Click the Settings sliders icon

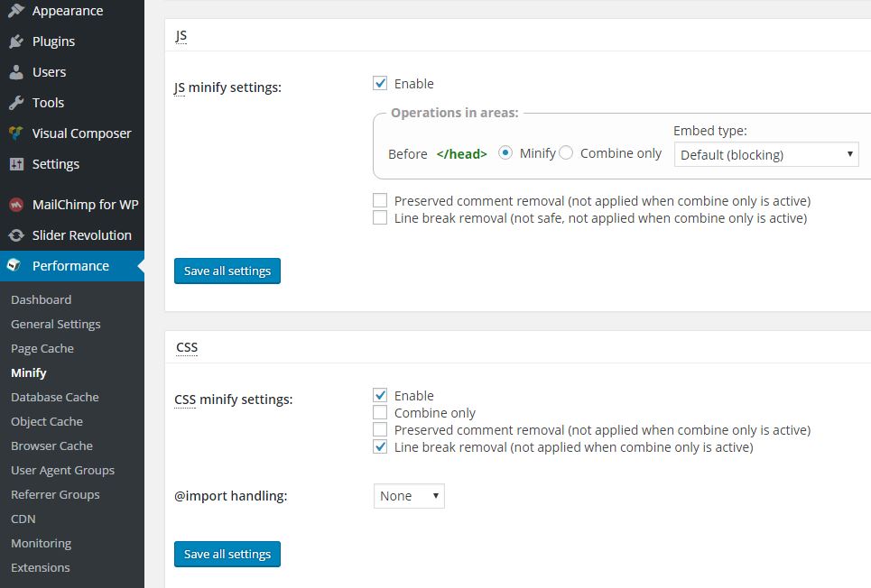point(15,164)
